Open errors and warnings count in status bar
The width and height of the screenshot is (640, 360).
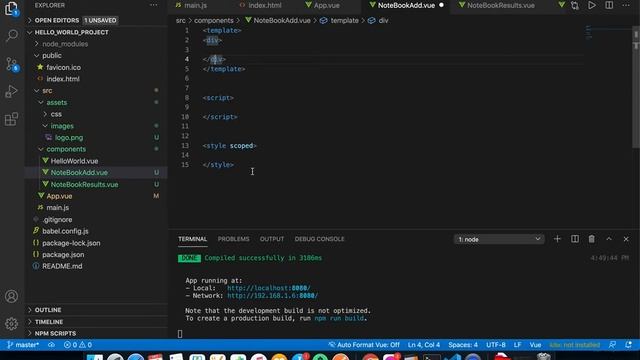[78, 345]
